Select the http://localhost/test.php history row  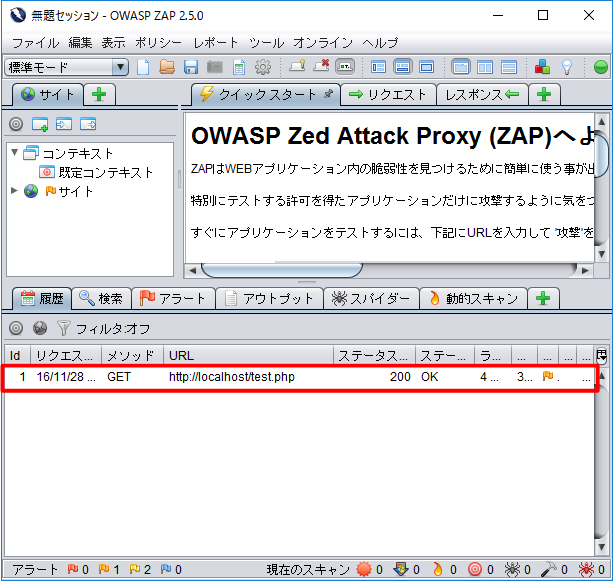click(x=300, y=377)
